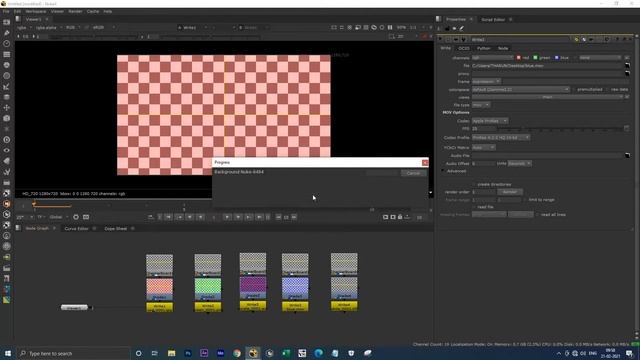Open the Image nodes toolbar icon
Screen dimensions: 640x360
[7, 22]
